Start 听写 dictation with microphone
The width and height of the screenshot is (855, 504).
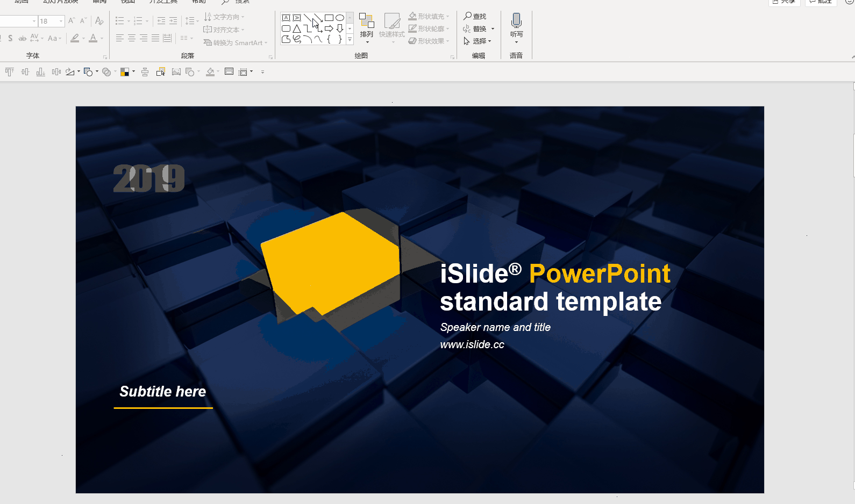(516, 28)
